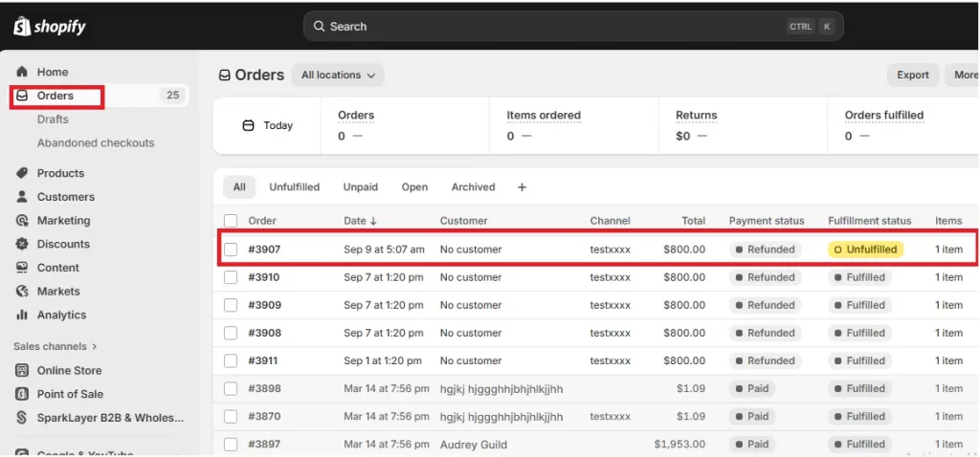Click the calendar icon beside Today
The width and height of the screenshot is (980, 457).
[248, 125]
